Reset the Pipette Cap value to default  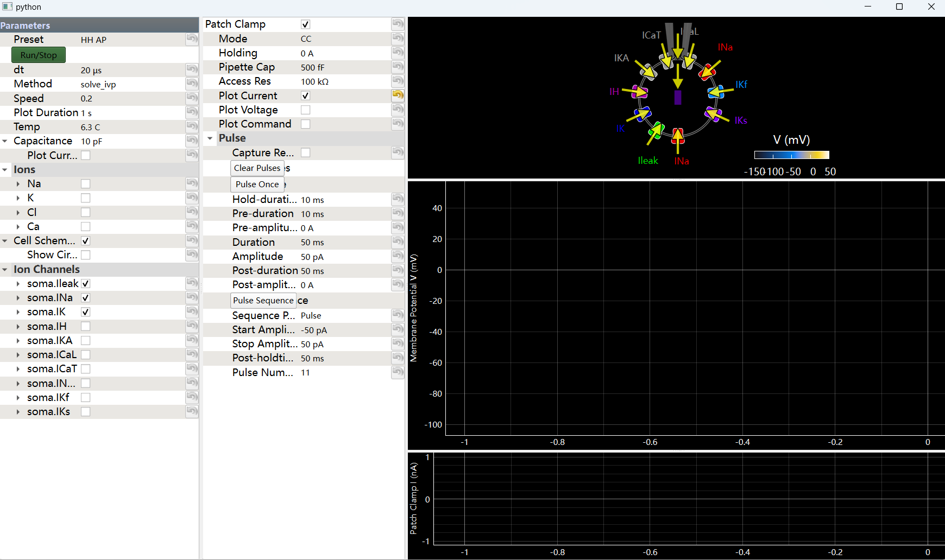[398, 67]
